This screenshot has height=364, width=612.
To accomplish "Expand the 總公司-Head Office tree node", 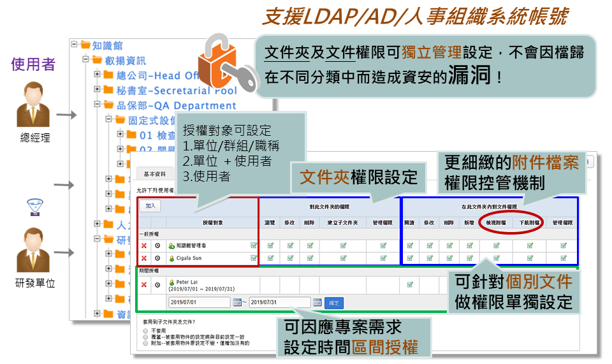I will point(97,74).
